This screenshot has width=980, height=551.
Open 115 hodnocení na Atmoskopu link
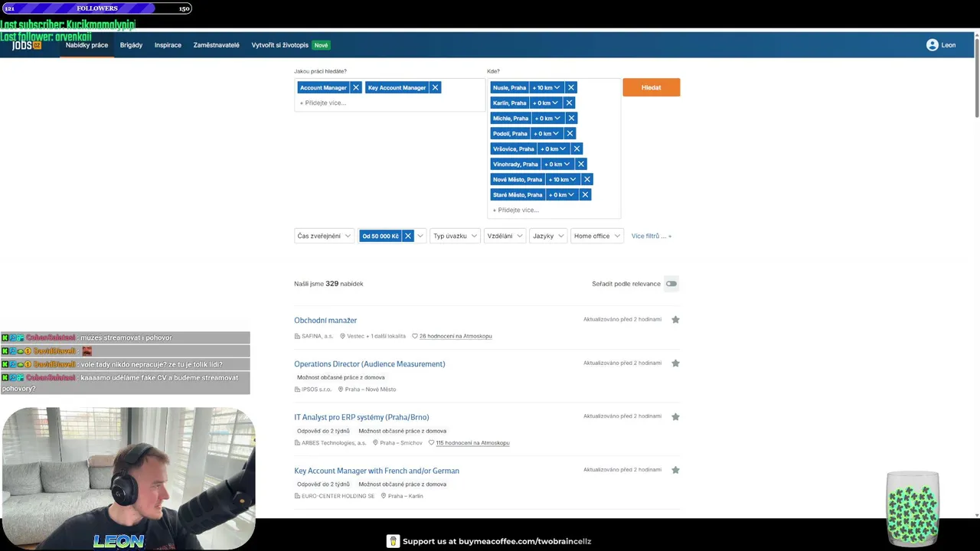(x=472, y=443)
